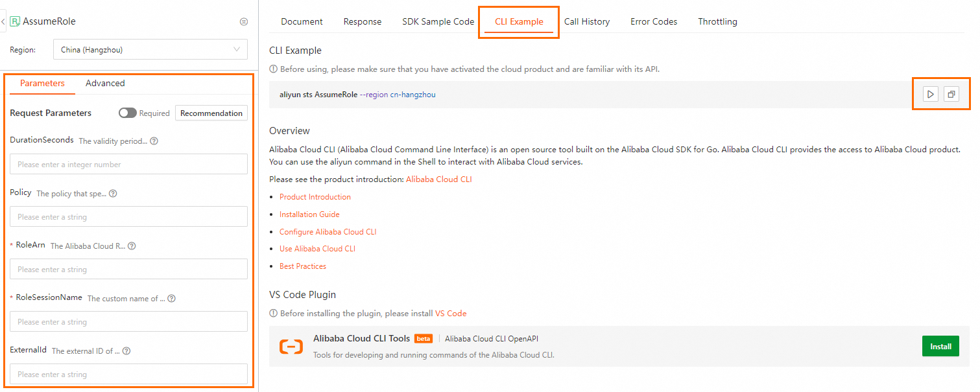
Task: Copy the CLI example command
Action: (951, 95)
